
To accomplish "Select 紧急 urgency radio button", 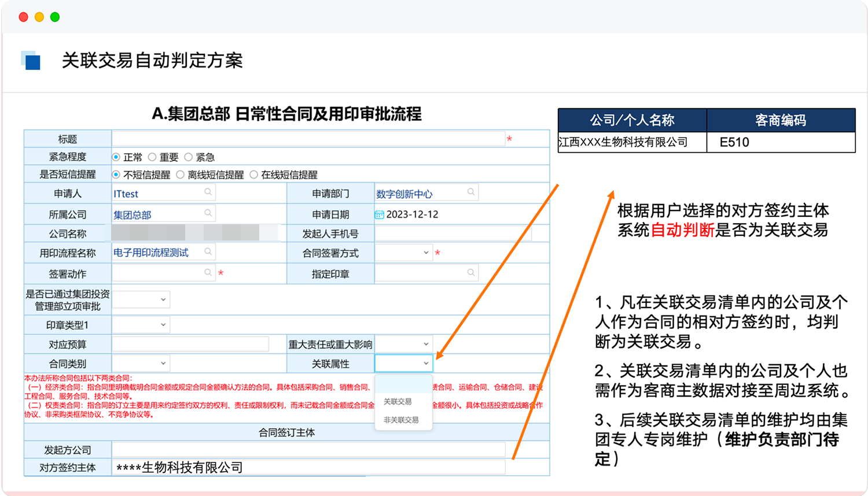I will pos(188,157).
